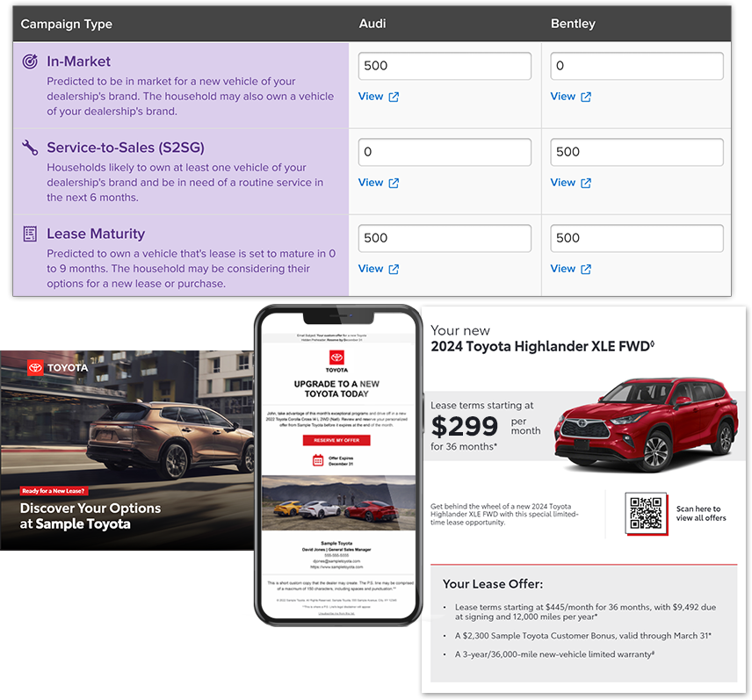Click external-link icon beside Audi Service-to-Sales View
This screenshot has height=700, width=752.
coord(394,183)
